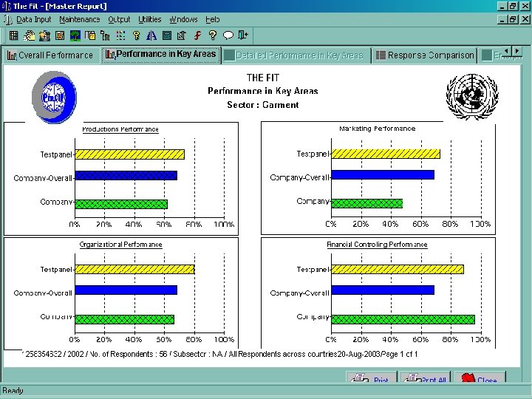The height and width of the screenshot is (399, 532).
Task: Click the colored dotted-list toolbar icon
Action: pyautogui.click(x=120, y=35)
